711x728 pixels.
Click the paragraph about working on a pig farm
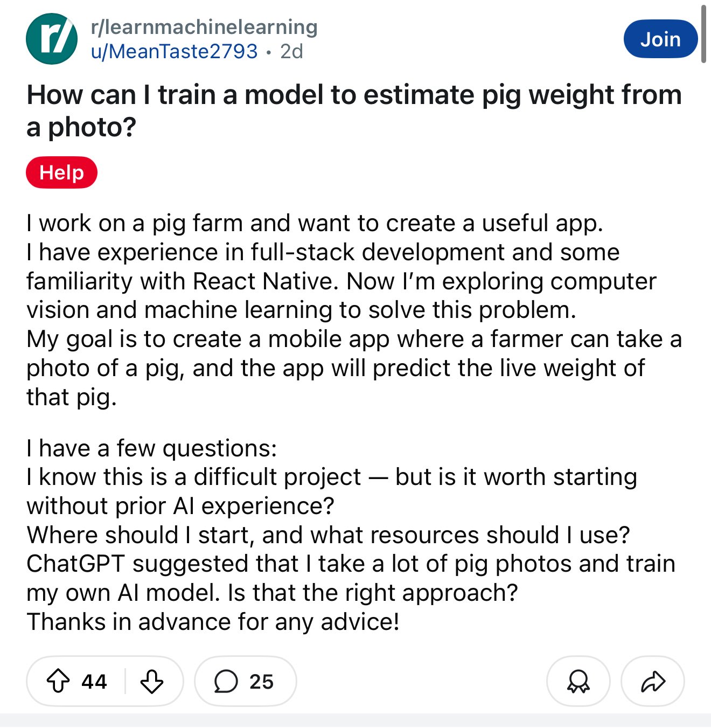[x=315, y=223]
